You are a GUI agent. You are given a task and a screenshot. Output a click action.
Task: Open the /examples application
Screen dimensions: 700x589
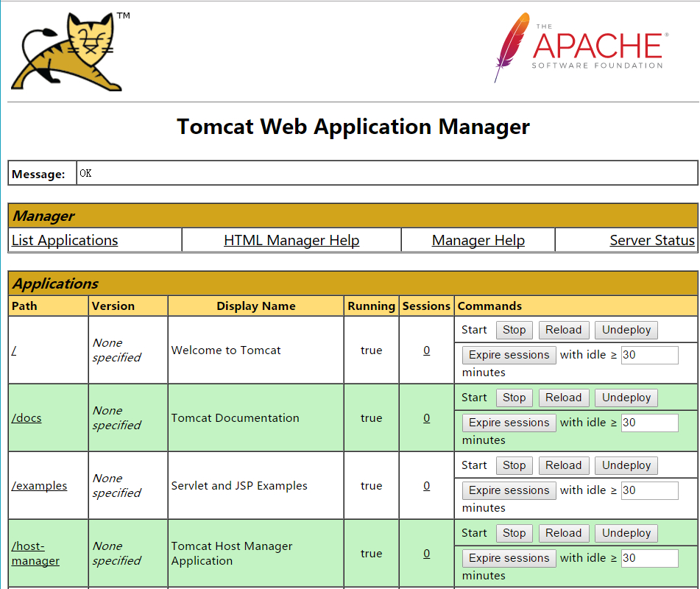[39, 485]
